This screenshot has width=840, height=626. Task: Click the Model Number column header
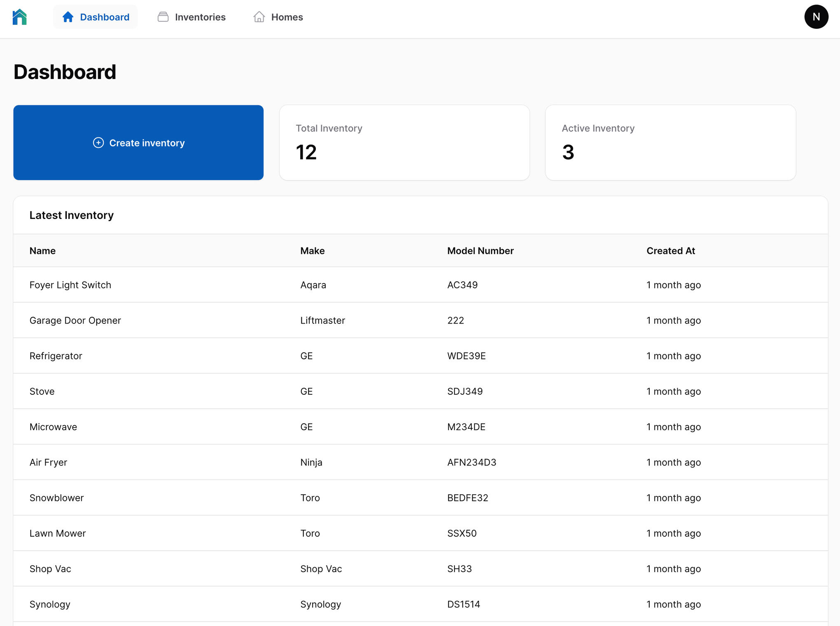click(480, 251)
